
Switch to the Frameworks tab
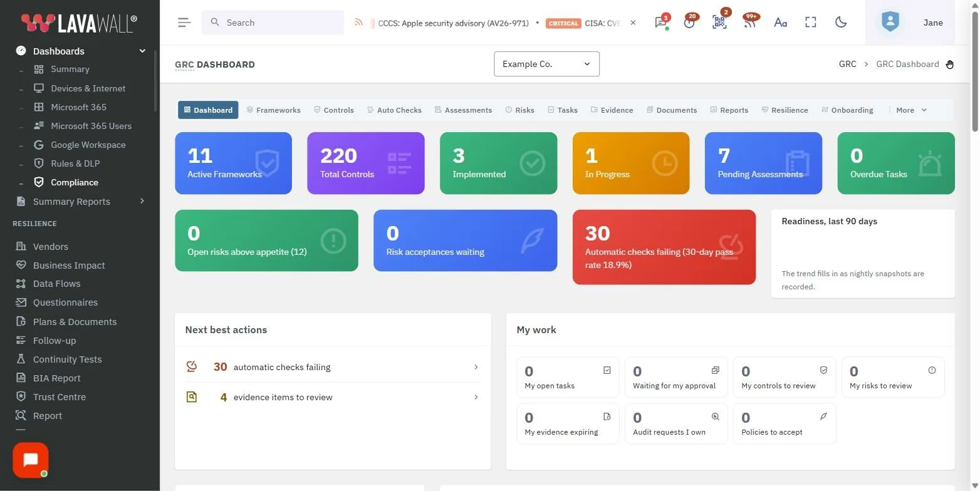(273, 110)
